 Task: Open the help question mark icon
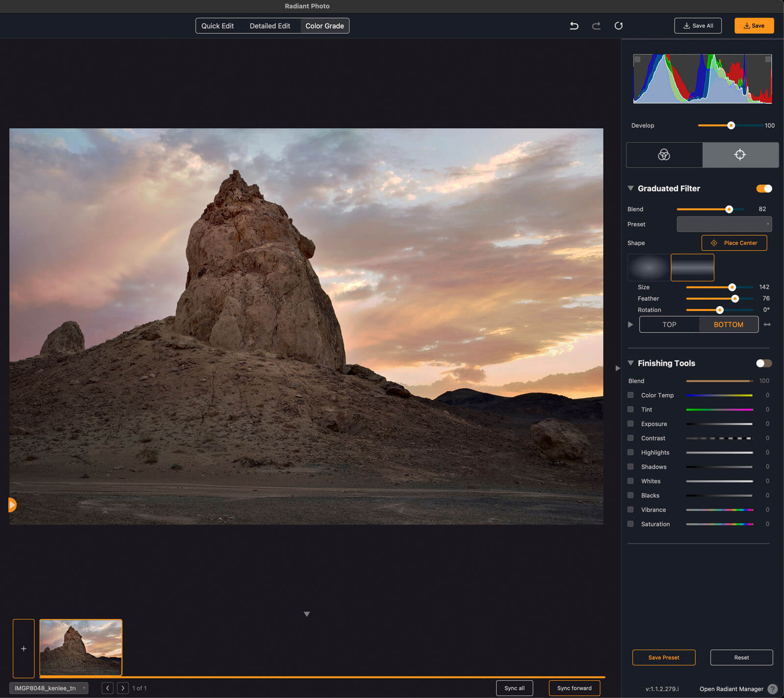coord(773,689)
